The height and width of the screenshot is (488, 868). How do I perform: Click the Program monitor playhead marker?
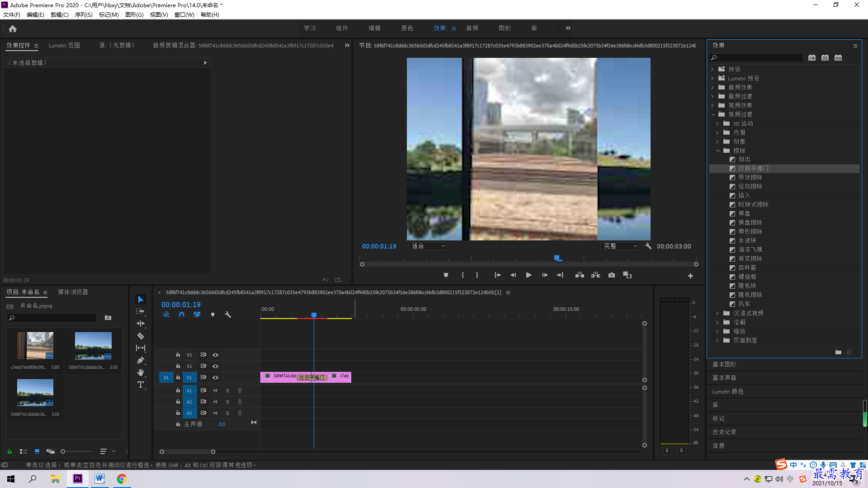coord(557,258)
